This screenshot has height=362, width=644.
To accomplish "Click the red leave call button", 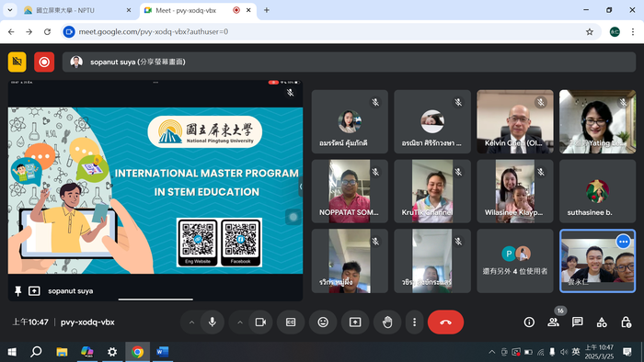I will (x=445, y=322).
